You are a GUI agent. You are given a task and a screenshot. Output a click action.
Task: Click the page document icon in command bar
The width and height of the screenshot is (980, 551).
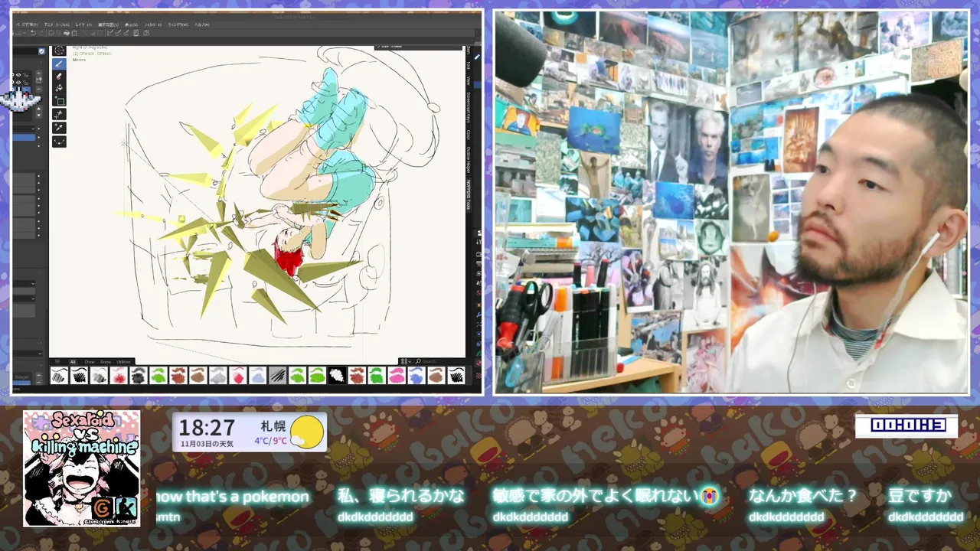136,33
